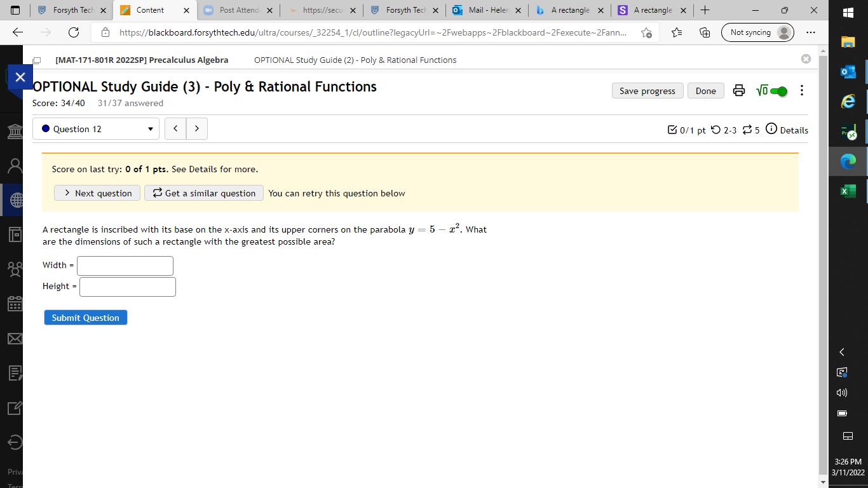The height and width of the screenshot is (488, 868).
Task: Click the Submit Question button
Action: coord(86,318)
